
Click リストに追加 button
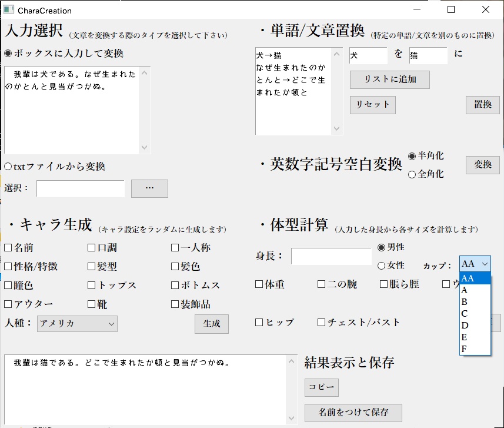coord(390,79)
